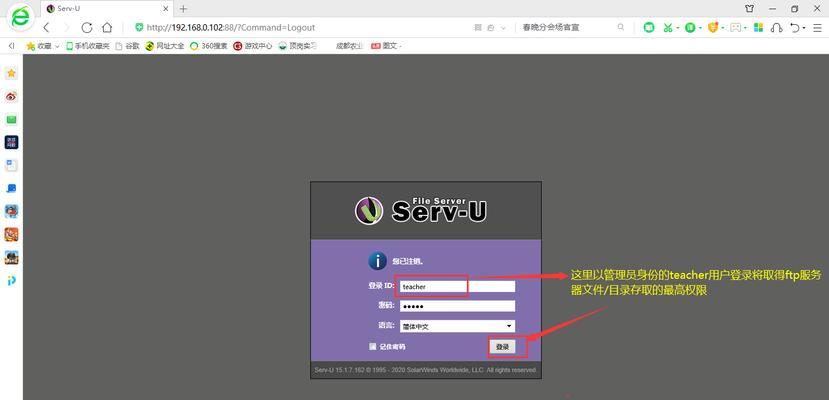Expand the scissors tool dropdown arrow
This screenshot has height=400, width=829.
click(x=678, y=27)
